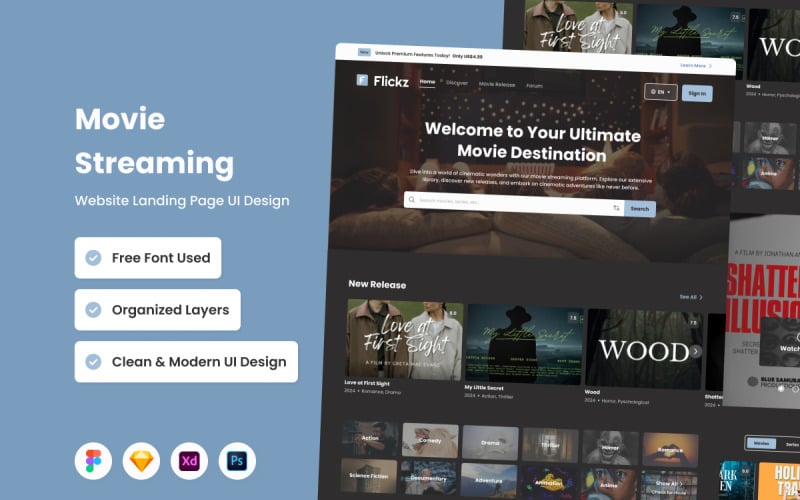800x500 pixels.
Task: Open My Little Secret poster in New Release
Action: [524, 344]
